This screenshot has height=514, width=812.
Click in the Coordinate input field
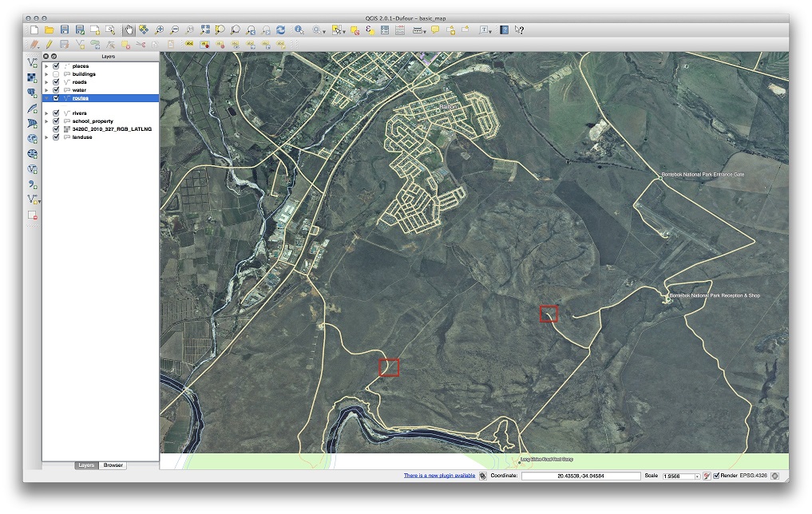click(x=580, y=476)
